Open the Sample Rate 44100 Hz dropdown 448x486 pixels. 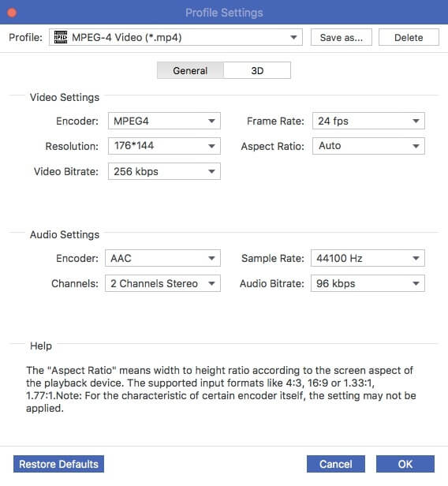tap(368, 258)
